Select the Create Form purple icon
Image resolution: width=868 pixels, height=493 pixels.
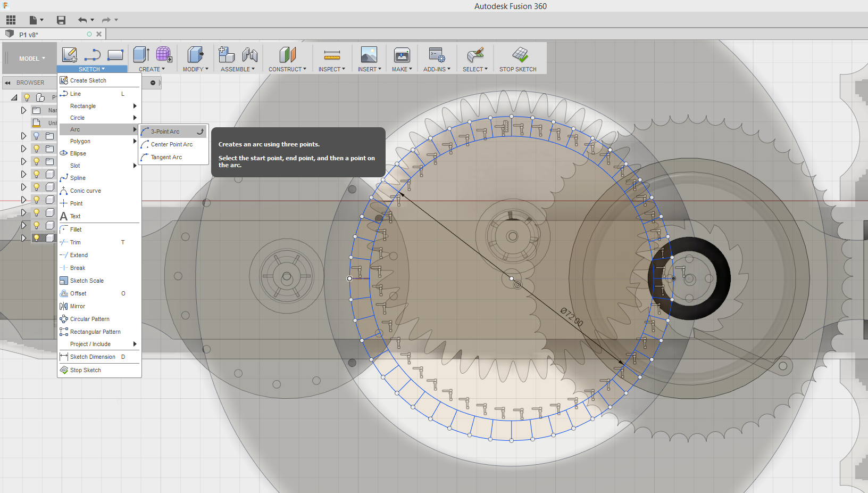click(164, 55)
